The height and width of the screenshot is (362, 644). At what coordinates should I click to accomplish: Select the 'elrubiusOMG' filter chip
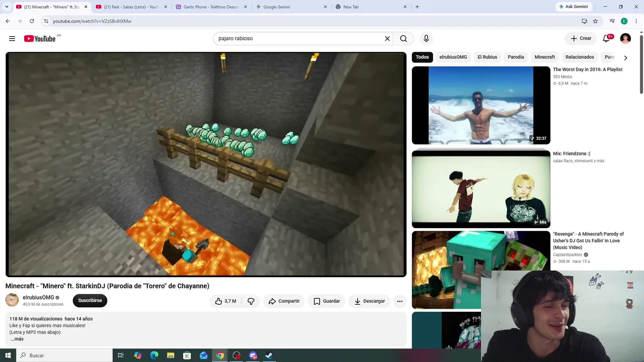tap(453, 57)
